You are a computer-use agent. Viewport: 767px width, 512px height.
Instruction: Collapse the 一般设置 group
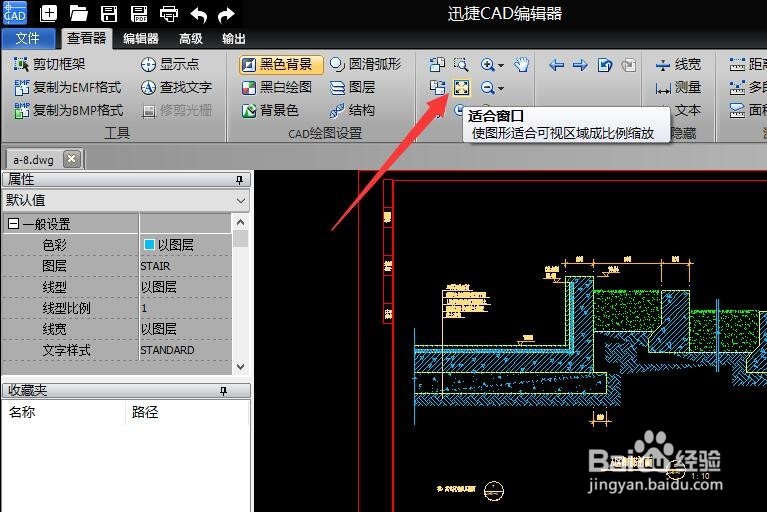click(14, 224)
